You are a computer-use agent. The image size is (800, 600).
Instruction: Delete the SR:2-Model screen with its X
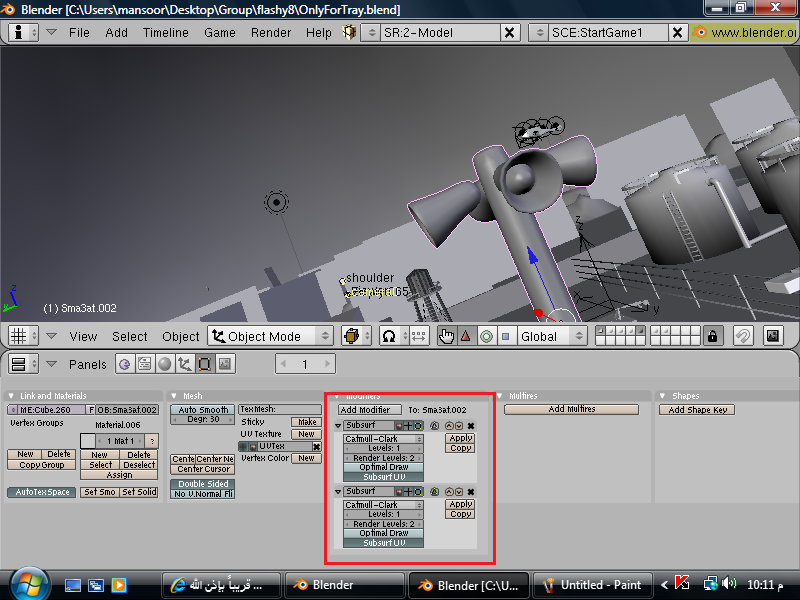[509, 33]
